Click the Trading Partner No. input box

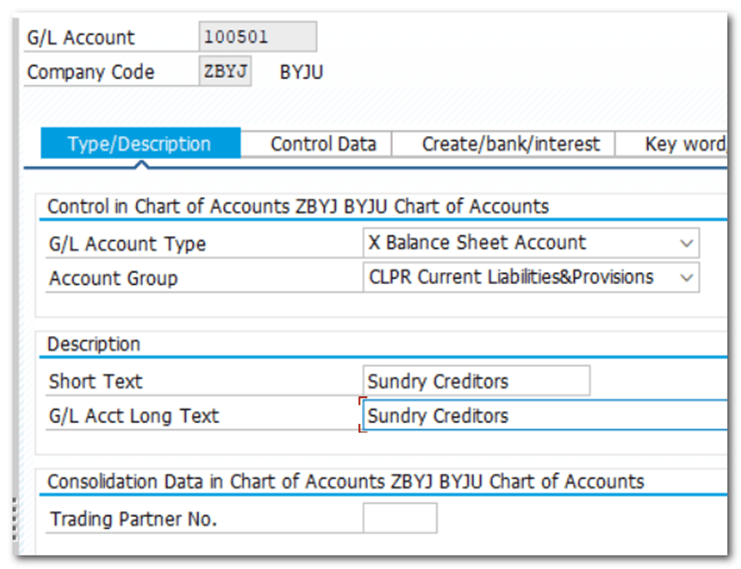pos(399,518)
